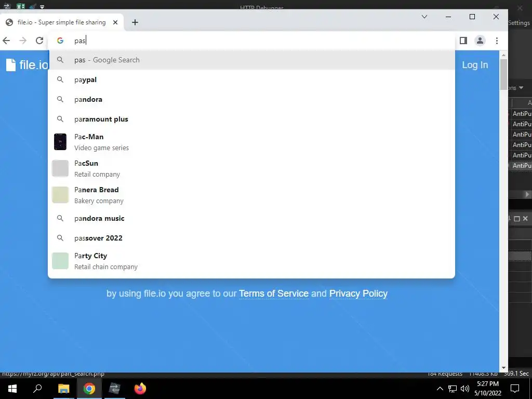This screenshot has width=532, height=399.
Task: Reload the file.io page
Action: click(x=39, y=41)
